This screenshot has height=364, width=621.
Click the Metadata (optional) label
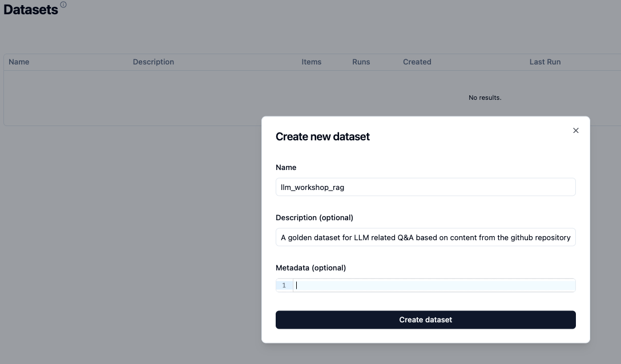[310, 268]
